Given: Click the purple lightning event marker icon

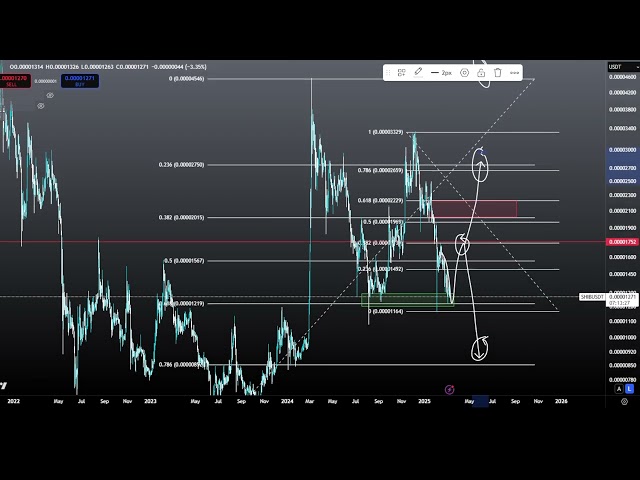Looking at the screenshot, I should [449, 389].
